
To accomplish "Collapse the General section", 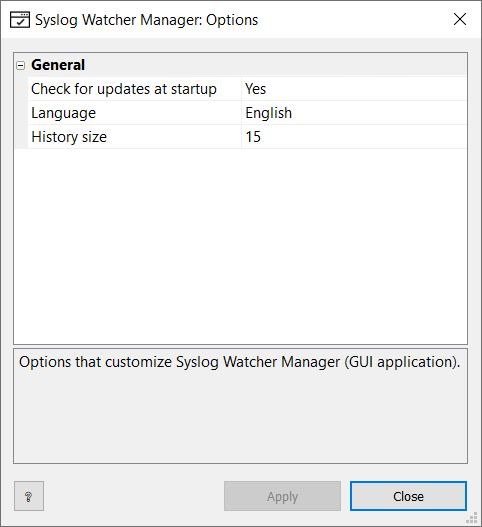I will coord(21,65).
